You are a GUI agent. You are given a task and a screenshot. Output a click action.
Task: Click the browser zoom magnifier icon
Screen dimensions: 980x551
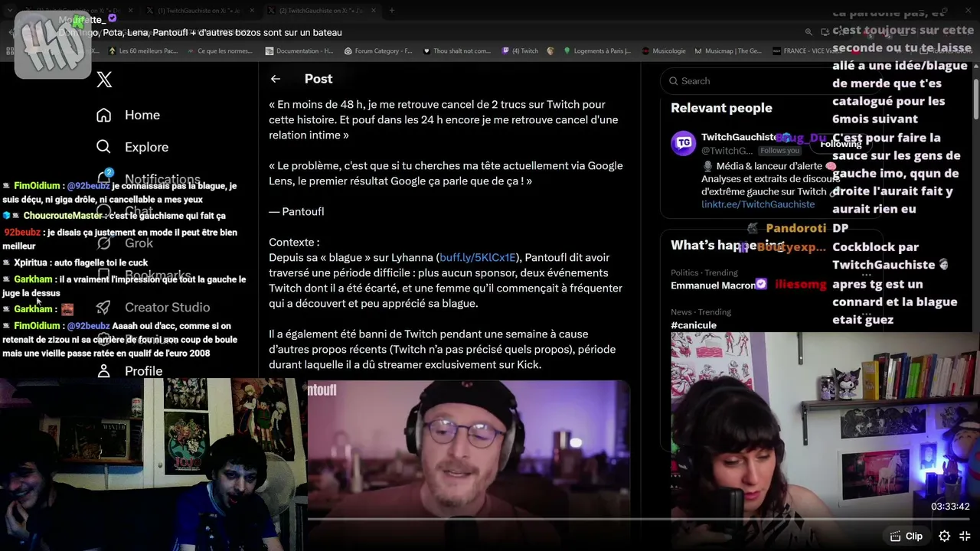click(x=808, y=32)
